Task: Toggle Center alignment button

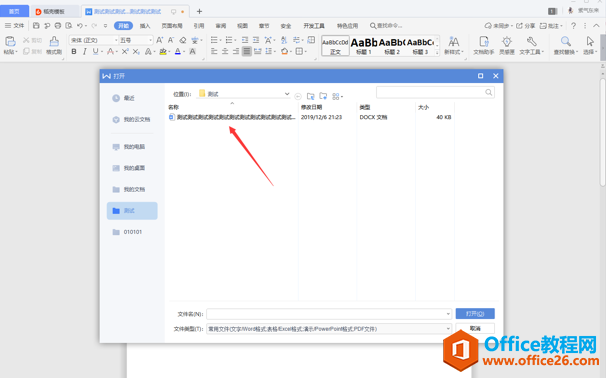Action: click(x=225, y=51)
